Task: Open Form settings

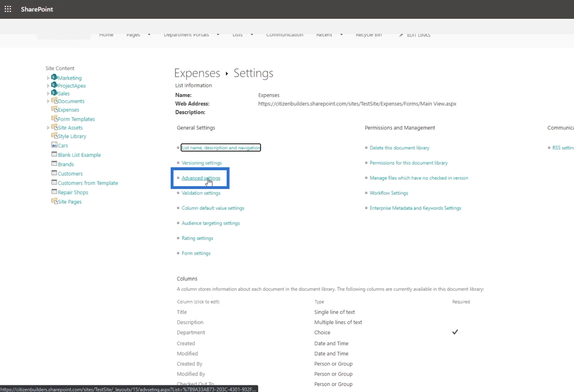Action: pyautogui.click(x=196, y=253)
